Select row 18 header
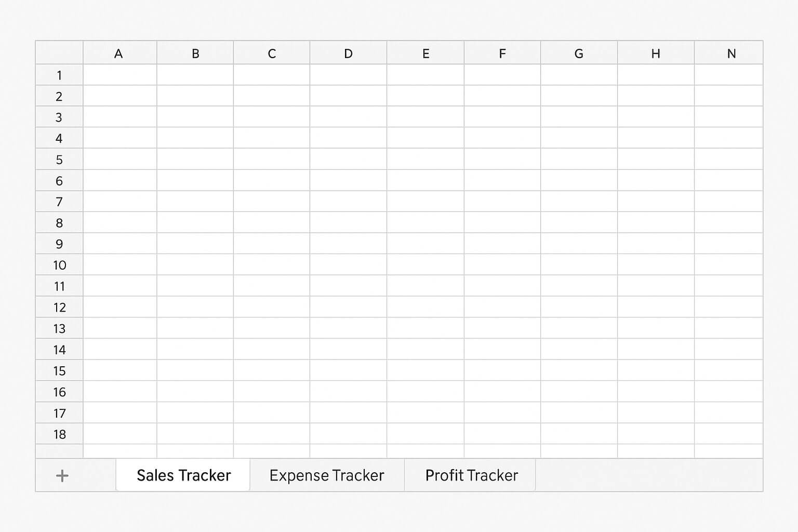Image resolution: width=798 pixels, height=532 pixels. (59, 434)
